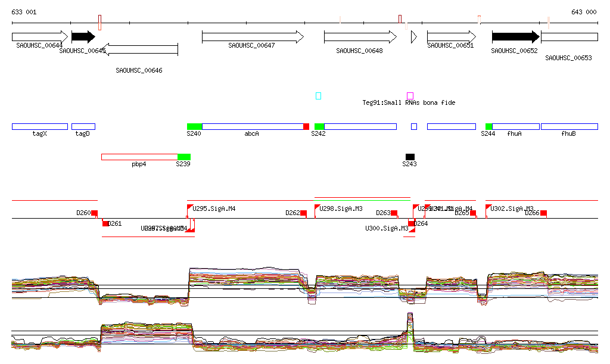Click the red ruler marker above SAOUHSC_00648's arrowhead
The image size is (610, 364).
click(x=400, y=18)
